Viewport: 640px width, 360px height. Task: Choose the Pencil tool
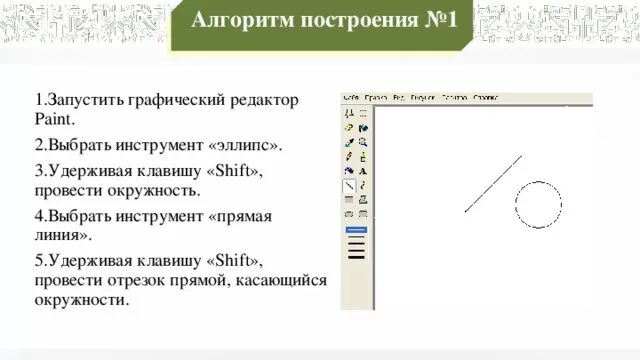349,156
